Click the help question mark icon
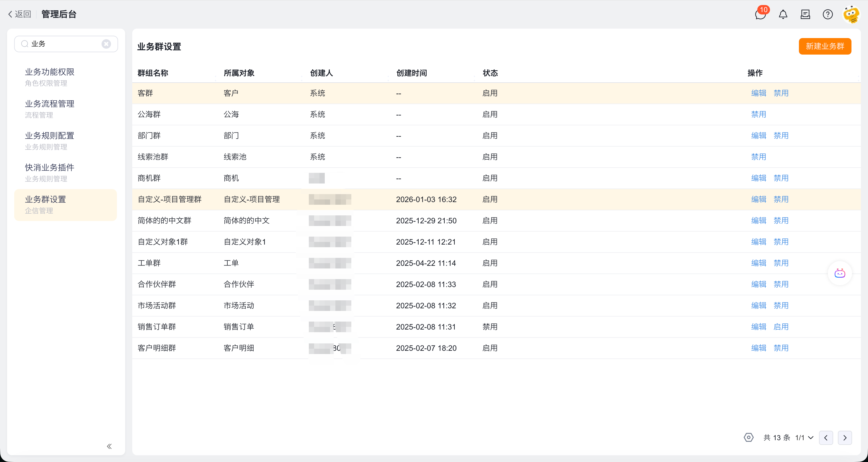This screenshot has height=462, width=868. click(x=827, y=14)
